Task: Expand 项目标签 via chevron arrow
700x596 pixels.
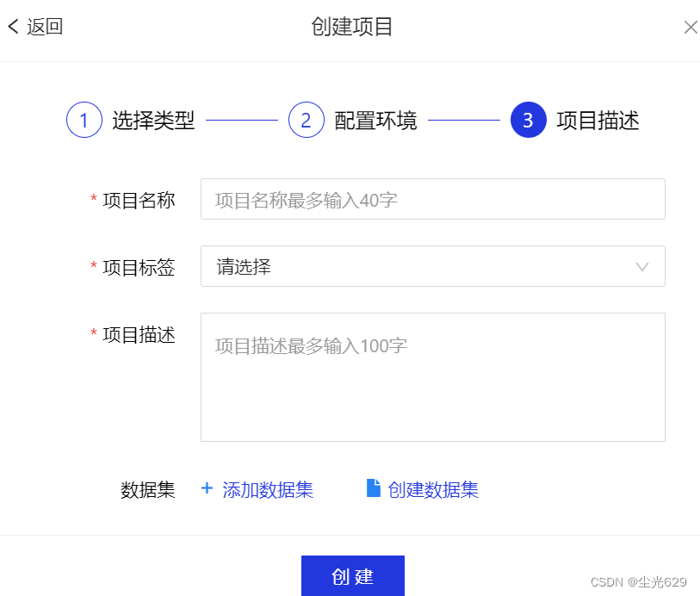Action: [642, 267]
